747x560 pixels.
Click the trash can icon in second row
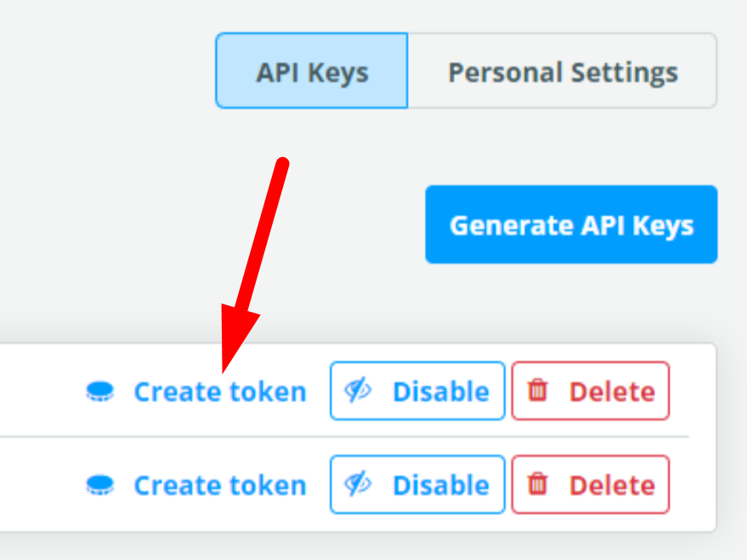[538, 484]
